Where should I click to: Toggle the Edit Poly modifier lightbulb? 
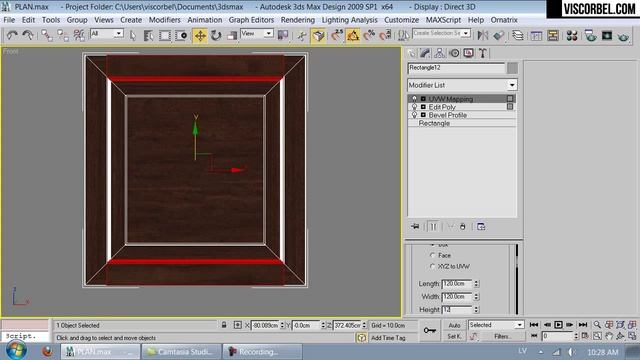pos(414,107)
